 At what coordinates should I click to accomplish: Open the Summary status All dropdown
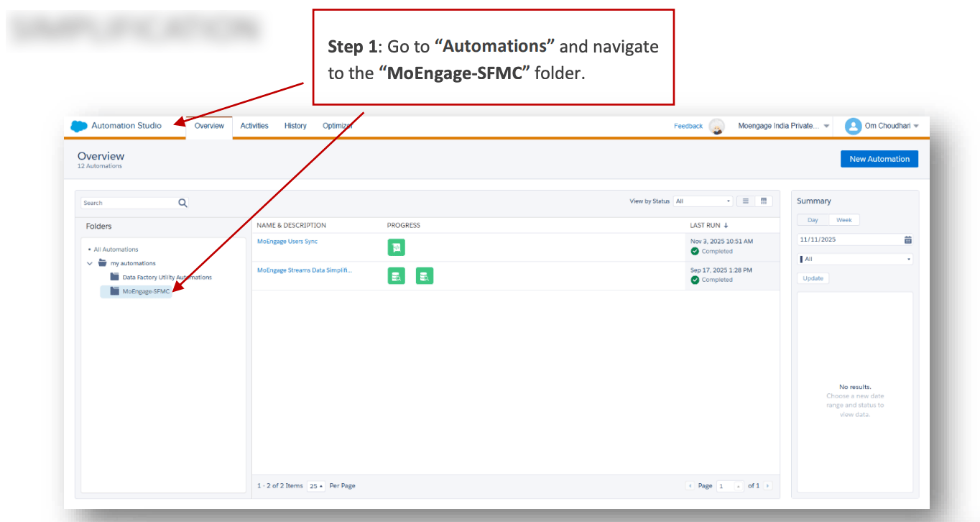[855, 259]
